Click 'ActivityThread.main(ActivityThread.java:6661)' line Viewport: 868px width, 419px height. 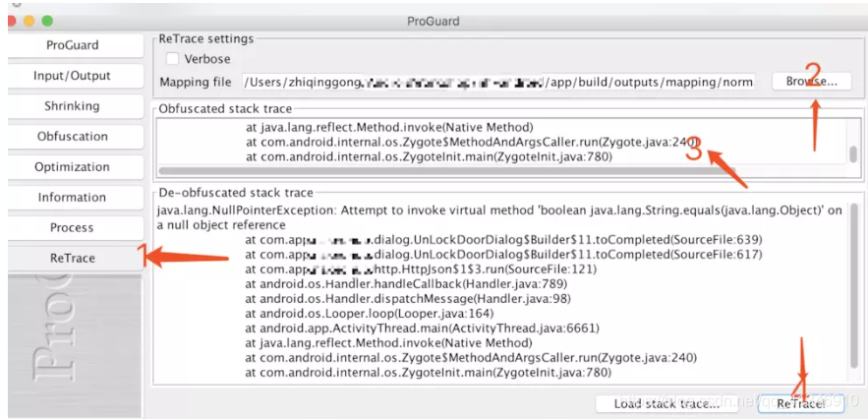click(423, 329)
